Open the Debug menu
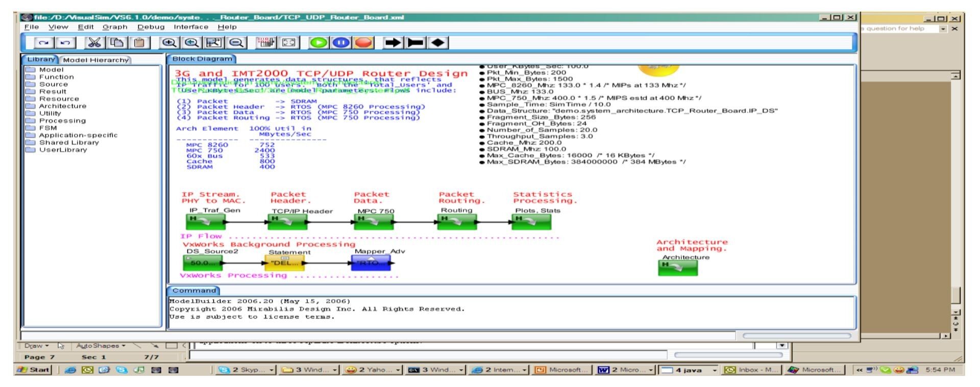The height and width of the screenshot is (387, 980). 151,27
